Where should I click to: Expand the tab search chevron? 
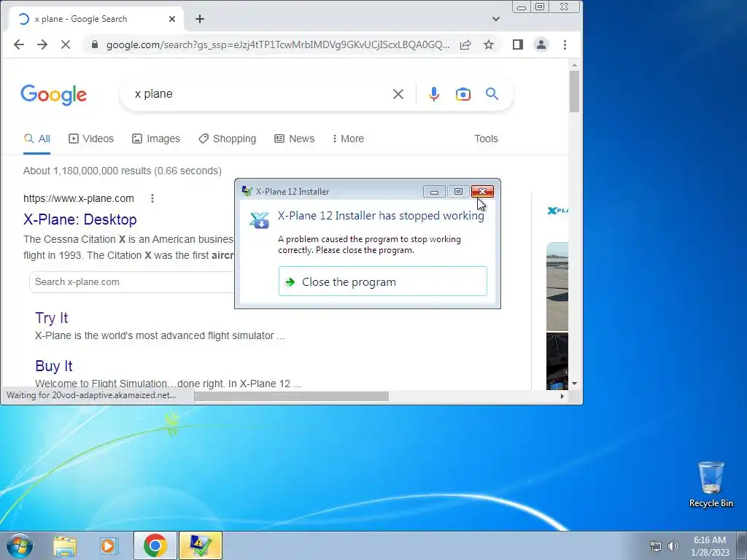(x=496, y=19)
